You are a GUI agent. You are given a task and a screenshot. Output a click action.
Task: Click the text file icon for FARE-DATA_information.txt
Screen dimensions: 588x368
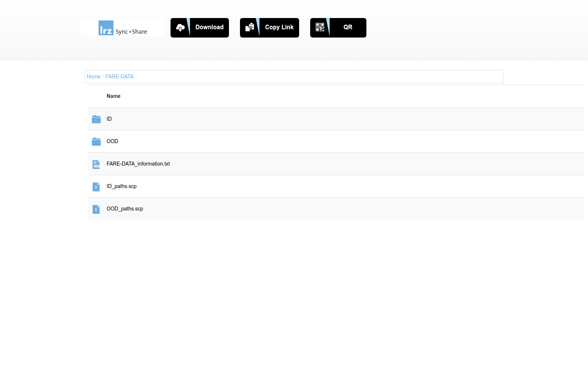[x=96, y=164]
